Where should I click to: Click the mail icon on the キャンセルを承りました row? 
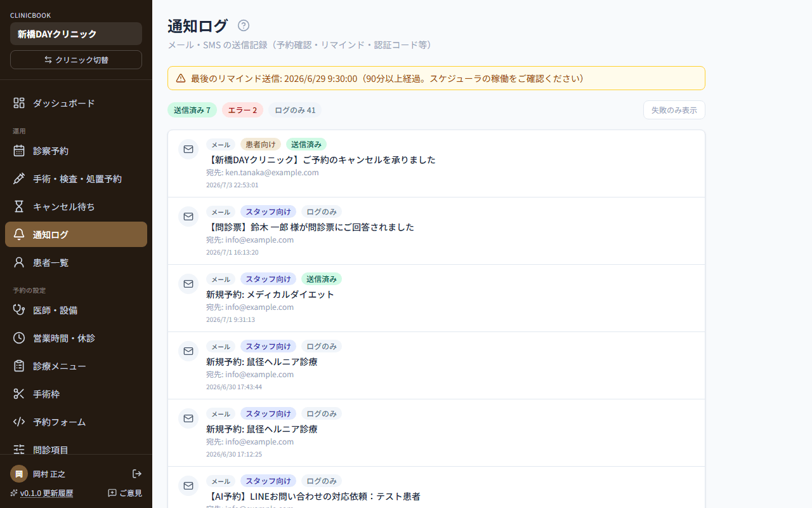(188, 149)
